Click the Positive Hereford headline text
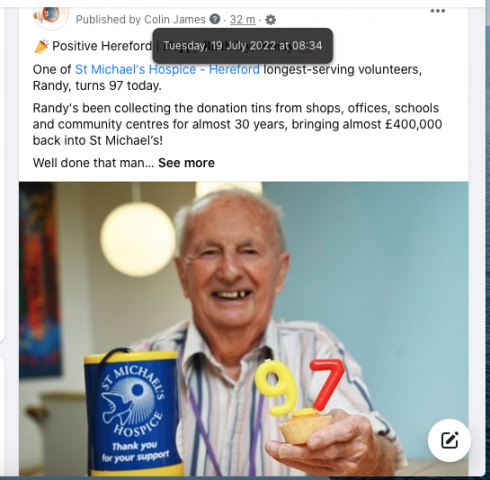The height and width of the screenshot is (480, 490). click(102, 46)
